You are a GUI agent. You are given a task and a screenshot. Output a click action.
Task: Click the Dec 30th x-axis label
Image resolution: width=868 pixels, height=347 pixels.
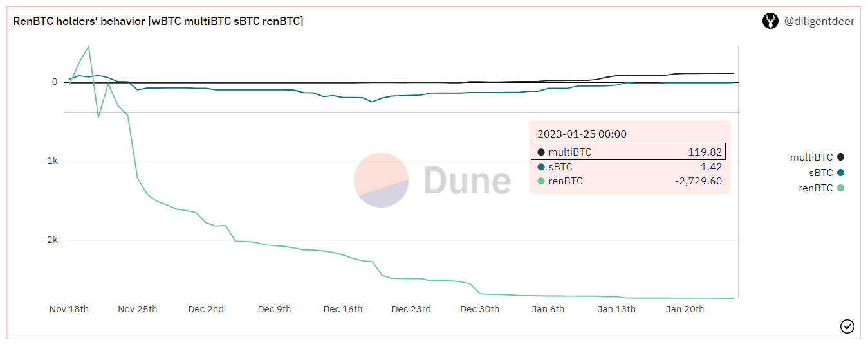pyautogui.click(x=479, y=309)
